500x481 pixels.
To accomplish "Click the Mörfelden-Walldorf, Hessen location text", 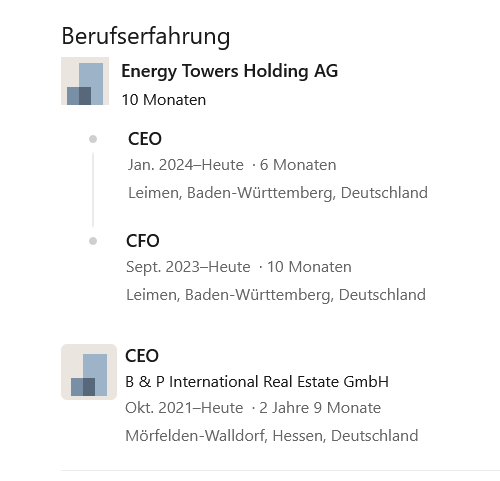I will pyautogui.click(x=272, y=436).
